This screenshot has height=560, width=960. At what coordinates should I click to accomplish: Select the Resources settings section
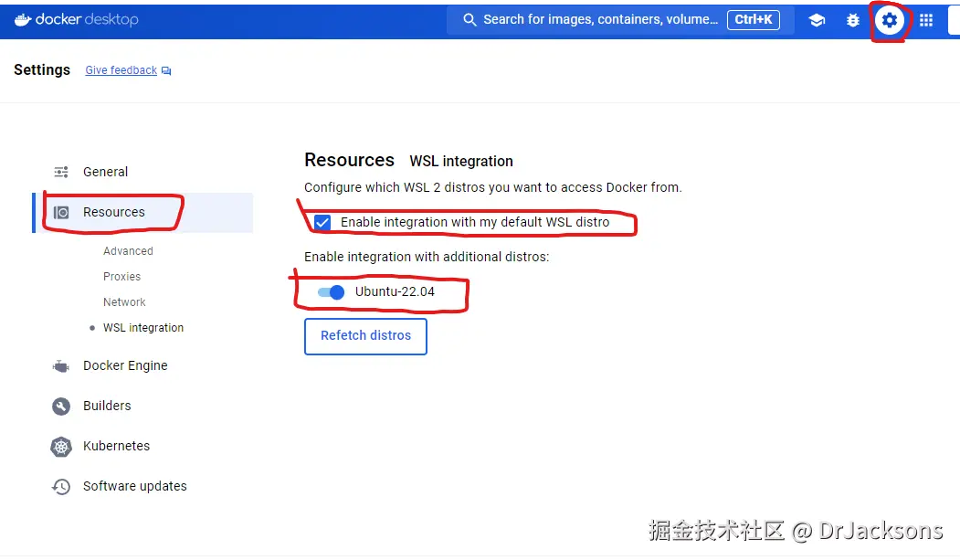tap(142, 212)
